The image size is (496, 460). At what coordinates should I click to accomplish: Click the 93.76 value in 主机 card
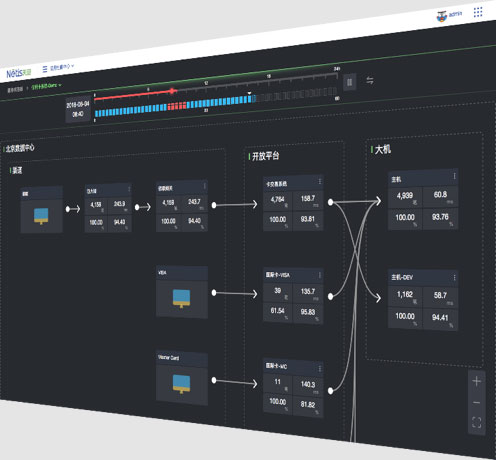440,217
